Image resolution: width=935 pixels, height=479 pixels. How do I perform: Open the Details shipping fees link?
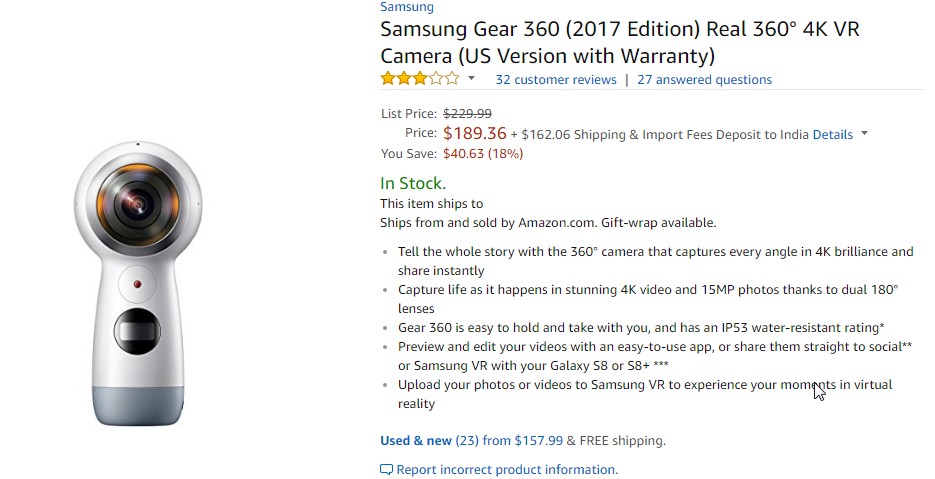[832, 135]
